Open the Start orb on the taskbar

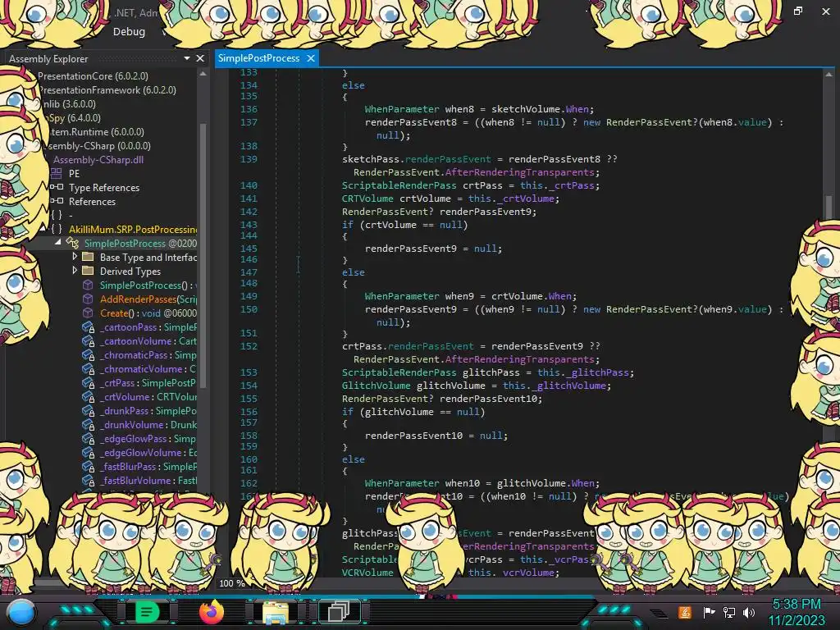(x=21, y=612)
